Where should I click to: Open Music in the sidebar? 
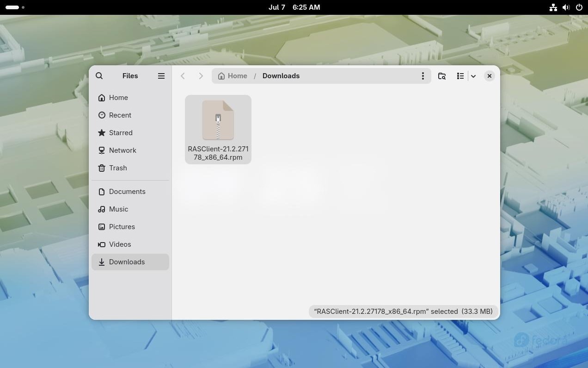(x=130, y=209)
